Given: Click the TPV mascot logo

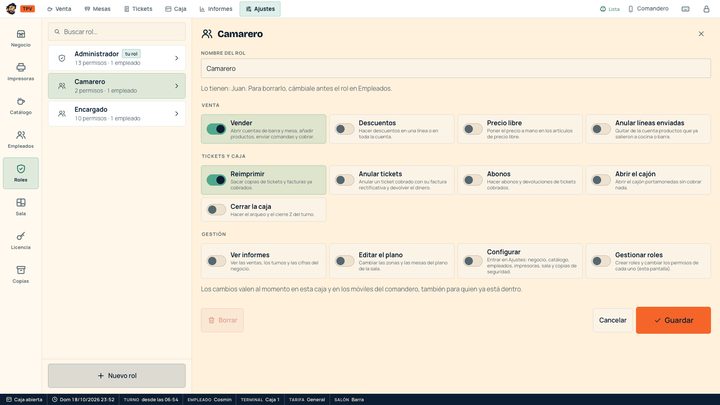Looking at the screenshot, I should (11, 8).
